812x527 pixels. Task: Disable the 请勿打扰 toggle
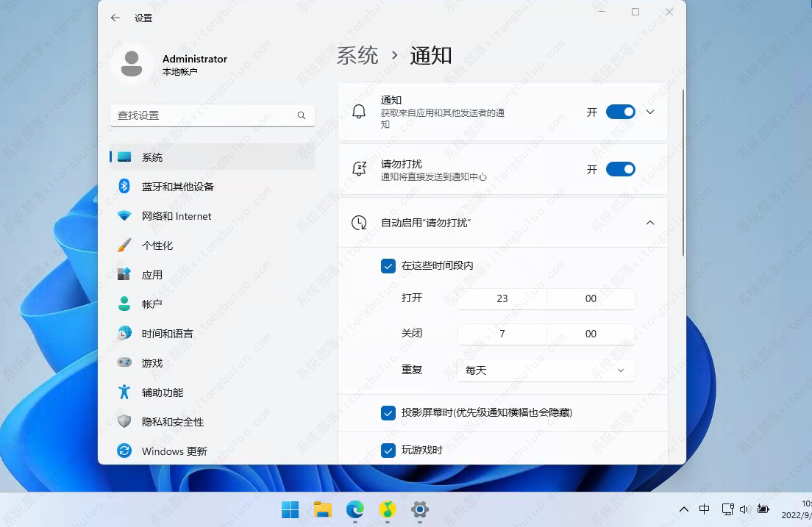620,169
